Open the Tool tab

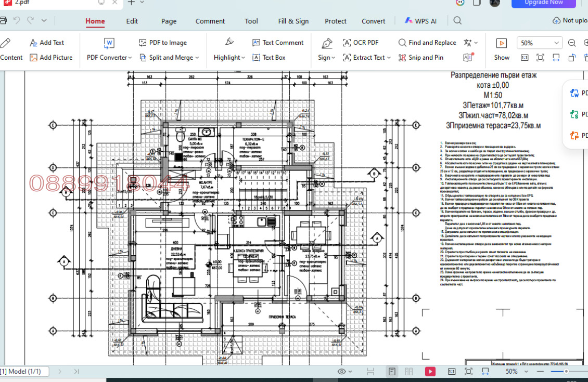[251, 21]
